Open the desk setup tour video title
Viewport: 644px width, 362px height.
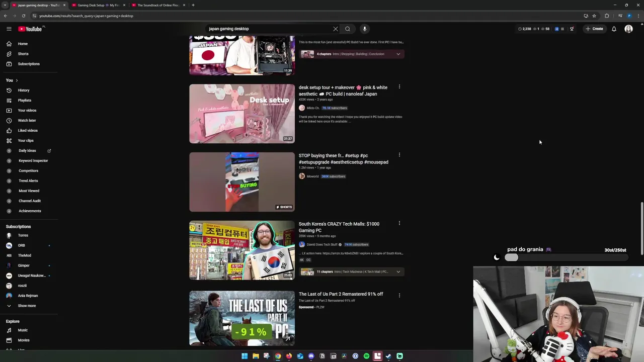(x=343, y=90)
